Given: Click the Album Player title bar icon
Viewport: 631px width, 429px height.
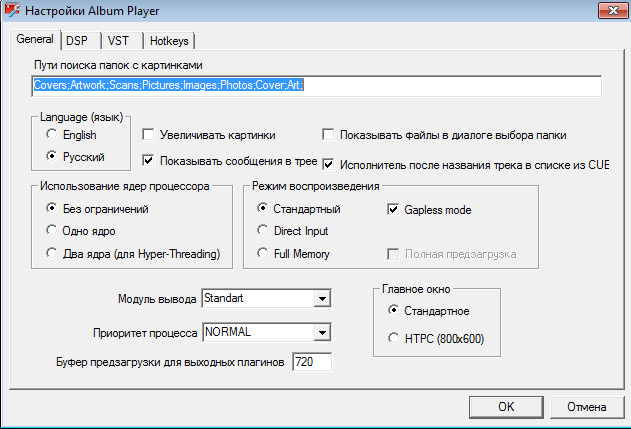Looking at the screenshot, I should point(12,10).
